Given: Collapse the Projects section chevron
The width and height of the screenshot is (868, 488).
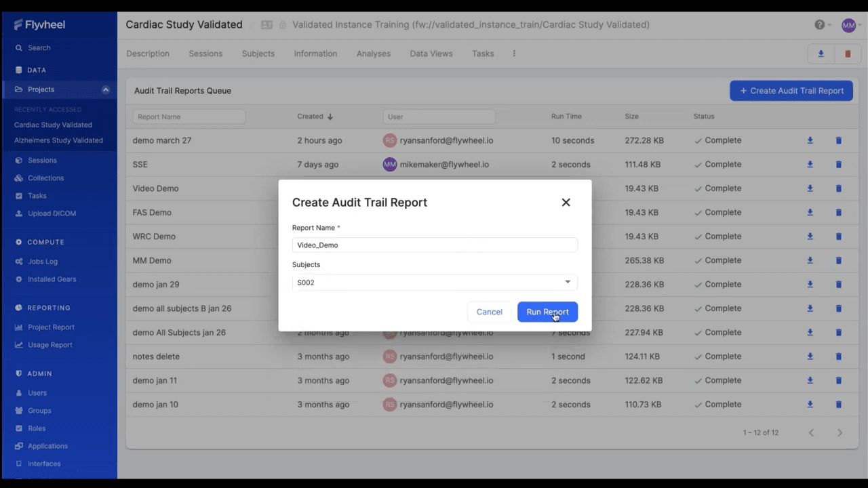Looking at the screenshot, I should pyautogui.click(x=106, y=89).
